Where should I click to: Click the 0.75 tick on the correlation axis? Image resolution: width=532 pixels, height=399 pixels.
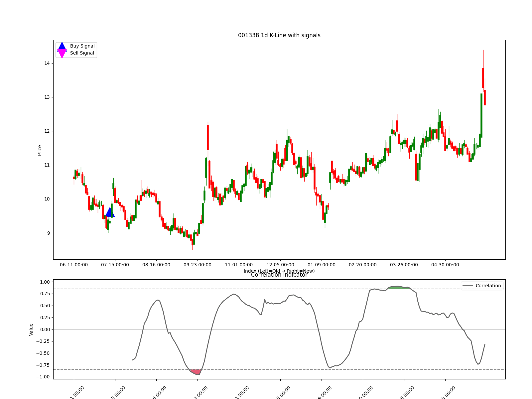tap(45, 294)
